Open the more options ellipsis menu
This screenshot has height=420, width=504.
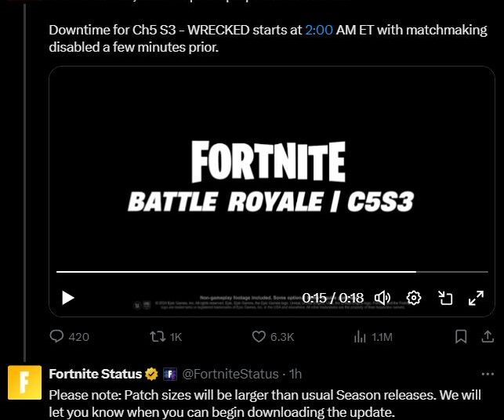[488, 374]
